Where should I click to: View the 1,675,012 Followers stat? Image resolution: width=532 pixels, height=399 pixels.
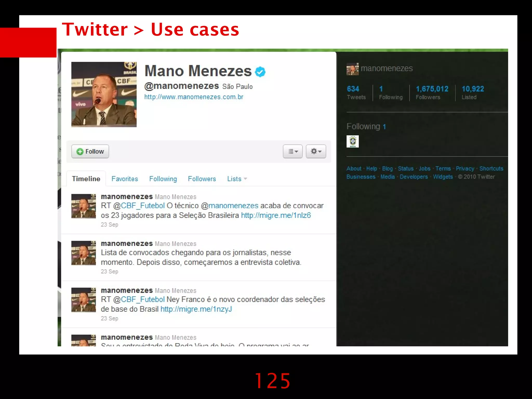coord(432,92)
